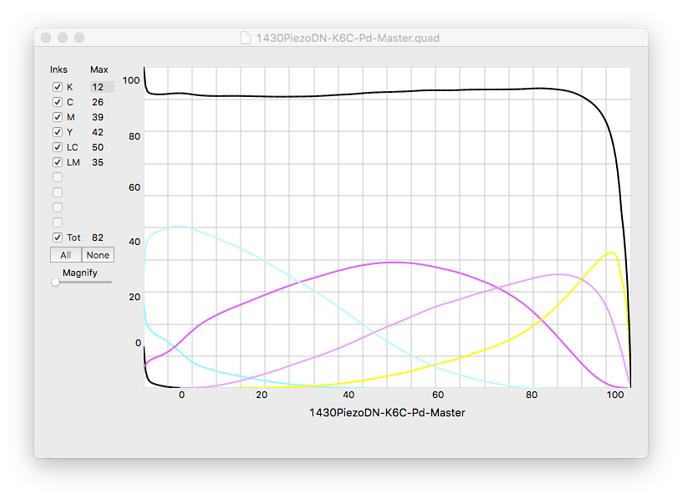Toggle the Tot total ink checkbox
Image resolution: width=683 pixels, height=500 pixels.
[x=57, y=237]
